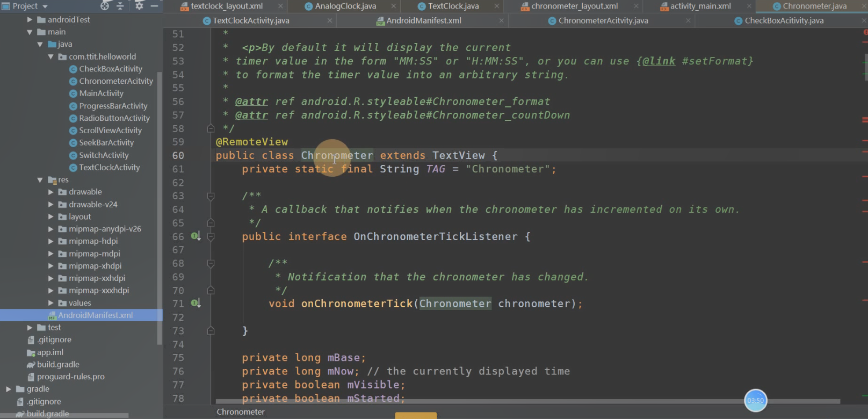This screenshot has height=419, width=868.
Task: Select TextClockActivity in tree
Action: [x=110, y=168]
